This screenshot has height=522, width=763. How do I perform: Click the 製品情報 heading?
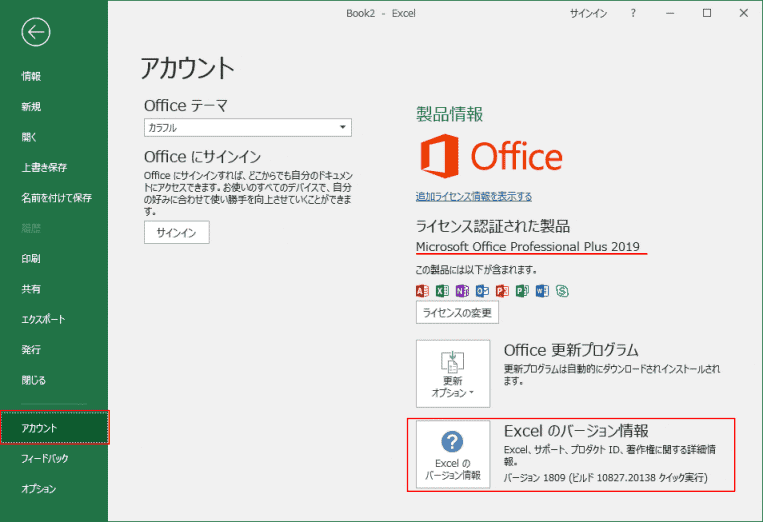coord(449,114)
